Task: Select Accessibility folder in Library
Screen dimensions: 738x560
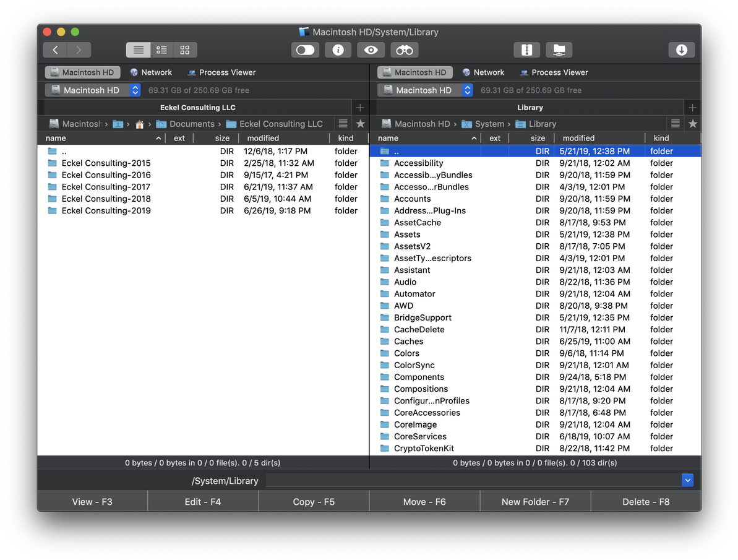Action: (536, 163)
